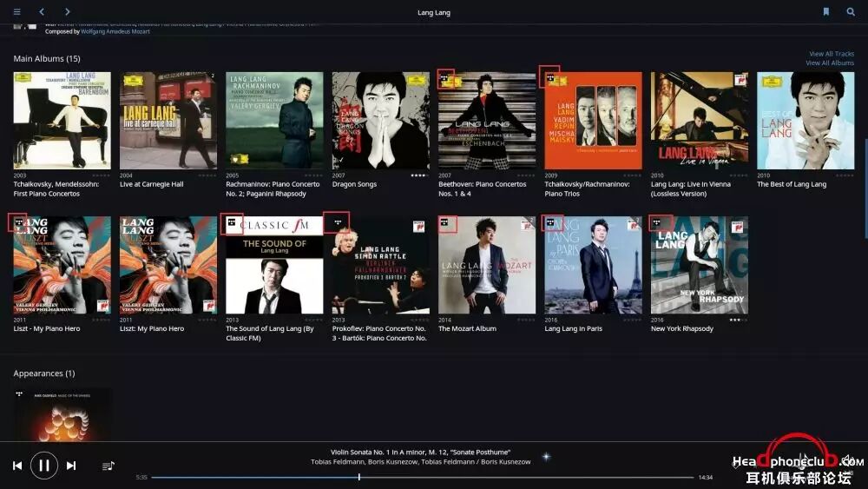Image resolution: width=868 pixels, height=489 pixels.
Task: Go back with the left arrow
Action: (42, 11)
